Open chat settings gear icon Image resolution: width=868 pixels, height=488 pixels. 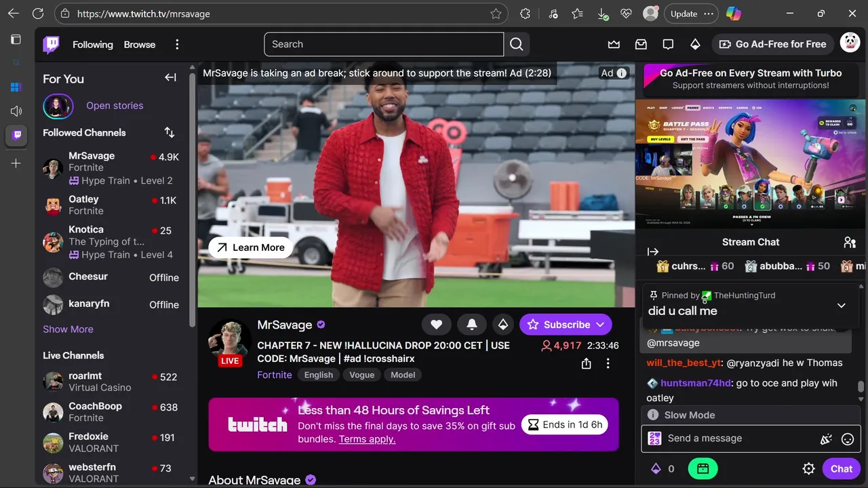pos(808,468)
